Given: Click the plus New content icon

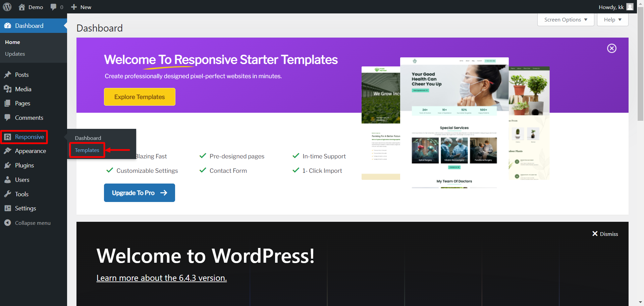Looking at the screenshot, I should coord(74,7).
